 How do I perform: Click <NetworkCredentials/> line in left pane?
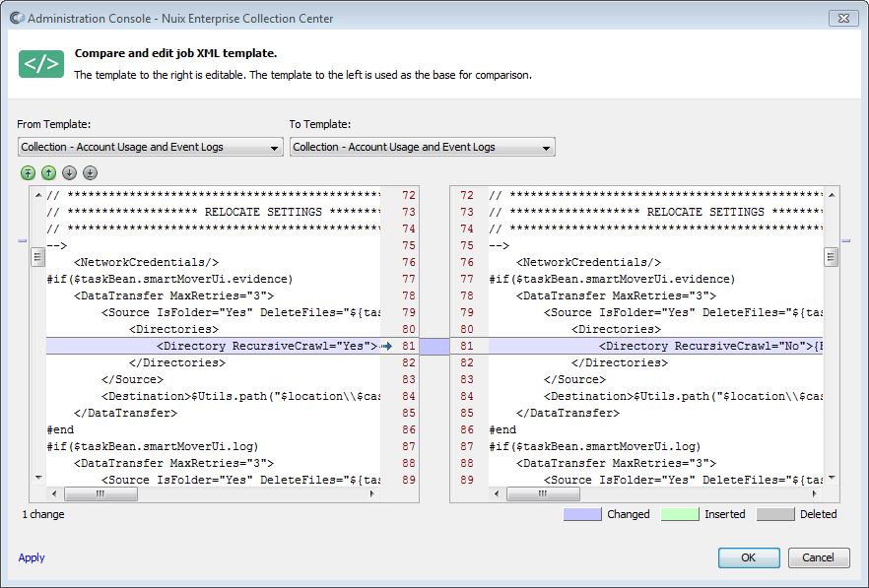point(146,262)
